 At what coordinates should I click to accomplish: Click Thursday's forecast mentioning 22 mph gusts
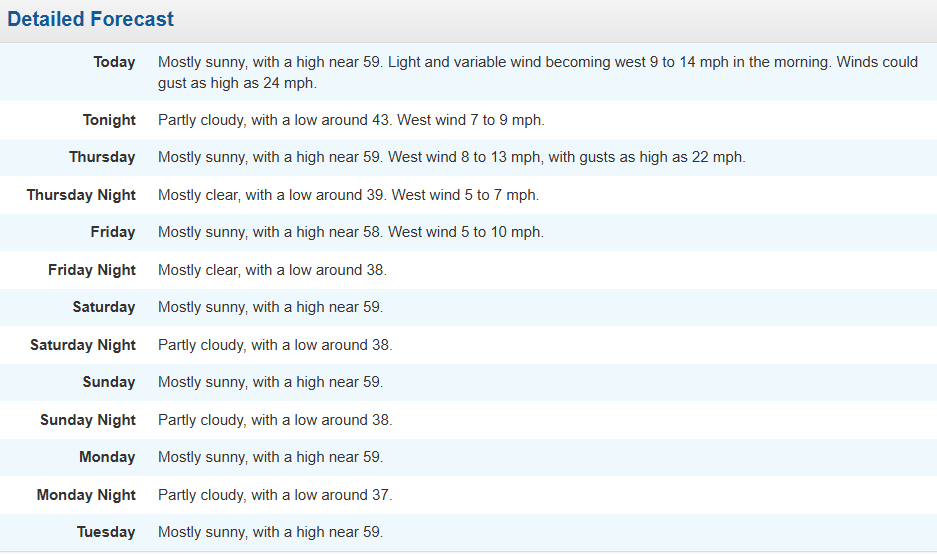tap(451, 157)
